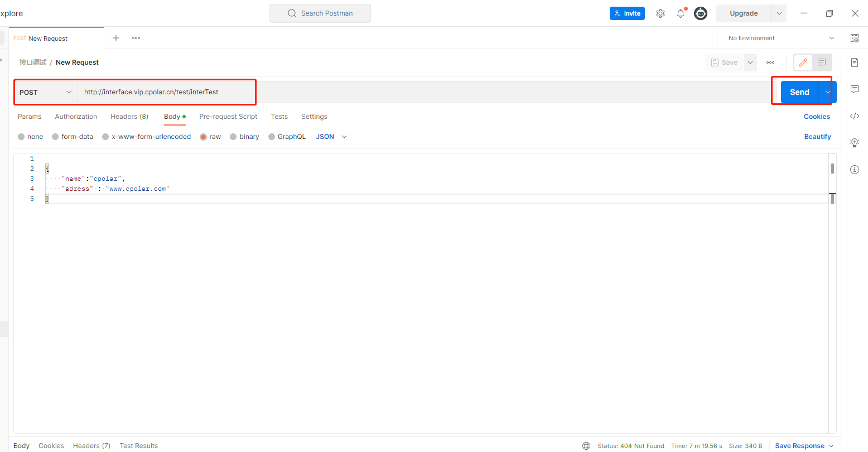Click the globe icon in status bar

586,445
